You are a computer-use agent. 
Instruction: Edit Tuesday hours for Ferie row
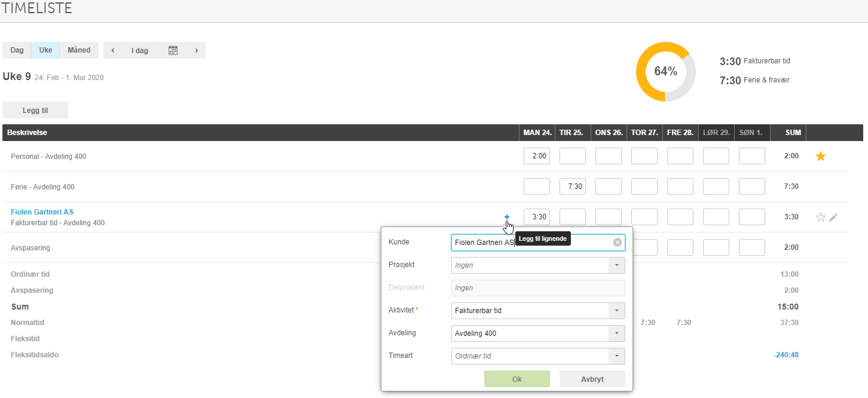pos(573,186)
